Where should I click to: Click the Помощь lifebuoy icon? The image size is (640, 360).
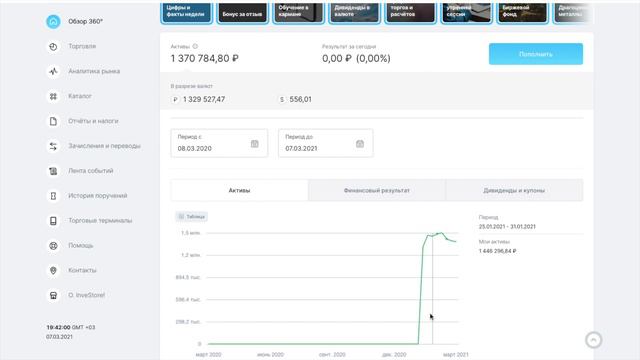coord(53,246)
